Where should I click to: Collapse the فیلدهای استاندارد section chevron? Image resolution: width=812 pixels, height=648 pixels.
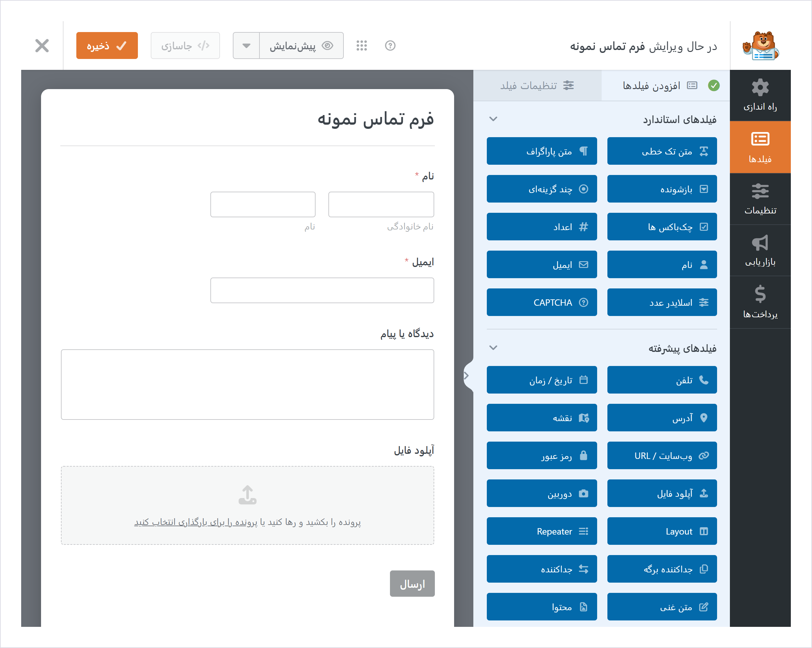493,119
